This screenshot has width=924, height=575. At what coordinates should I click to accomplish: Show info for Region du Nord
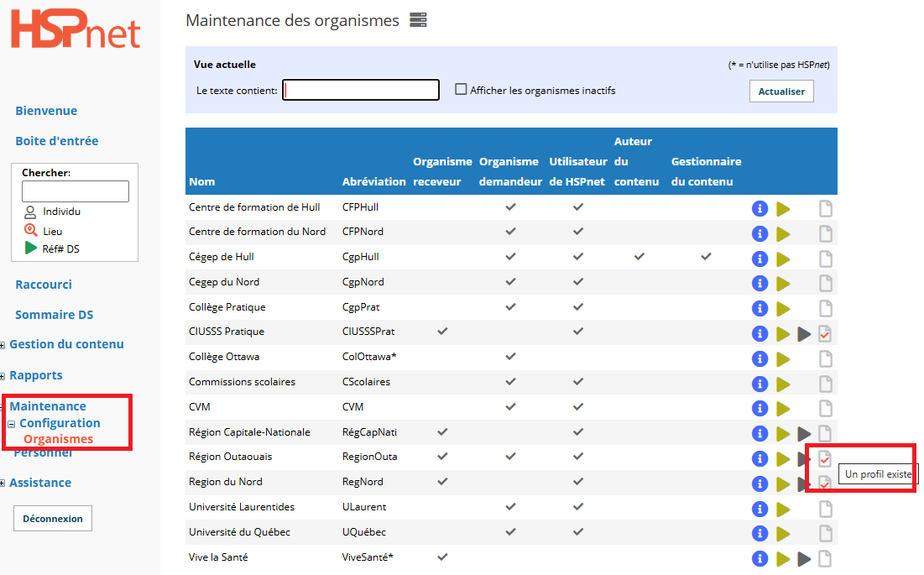[x=760, y=484]
